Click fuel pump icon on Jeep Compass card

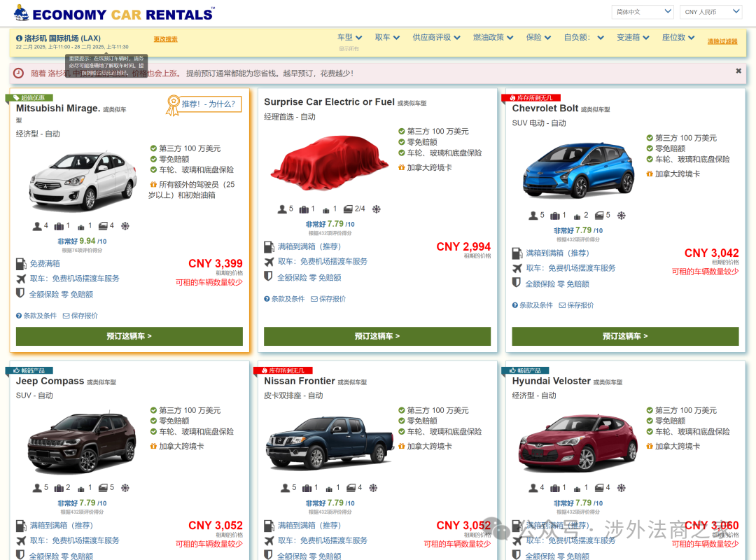[21, 526]
